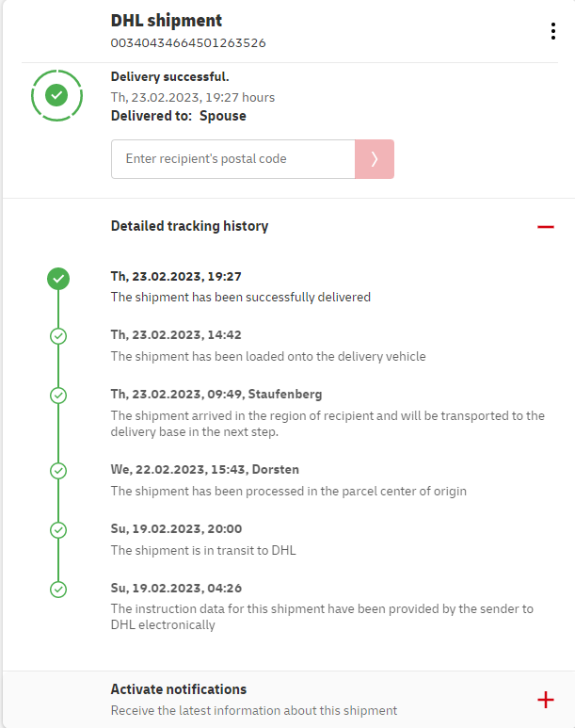Submit postal code with the arrow button
Viewport: 575px width, 728px height.
(375, 159)
